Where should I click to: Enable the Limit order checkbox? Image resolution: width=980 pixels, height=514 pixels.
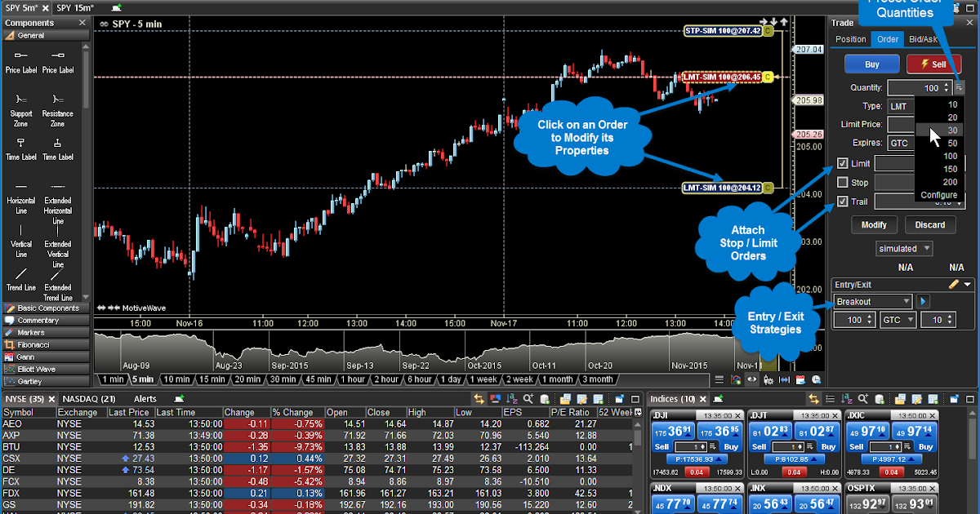844,163
